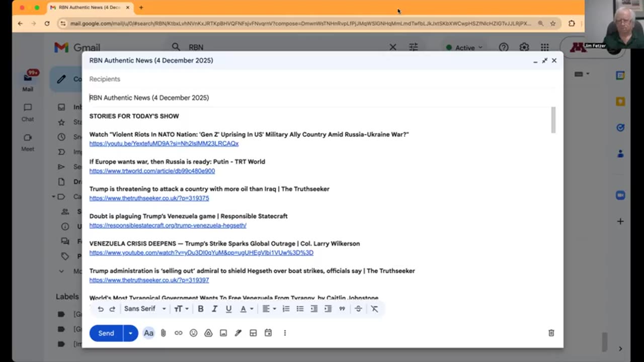Image resolution: width=644 pixels, height=362 pixels.
Task: Bookmark this page with the star
Action: pyautogui.click(x=553, y=23)
